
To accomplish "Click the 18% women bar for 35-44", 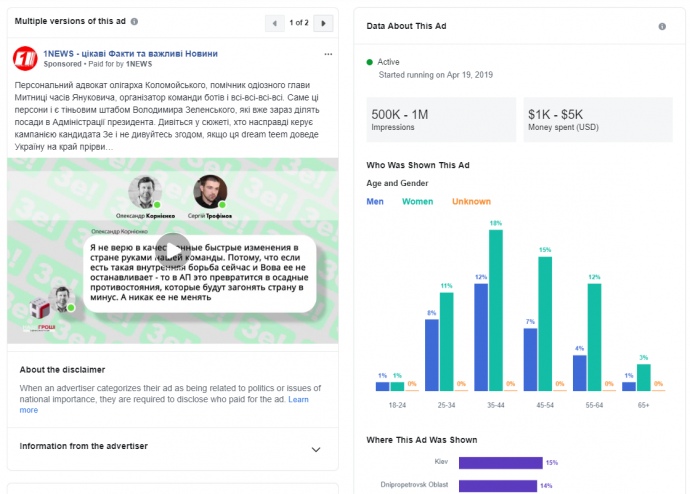I will [495, 309].
